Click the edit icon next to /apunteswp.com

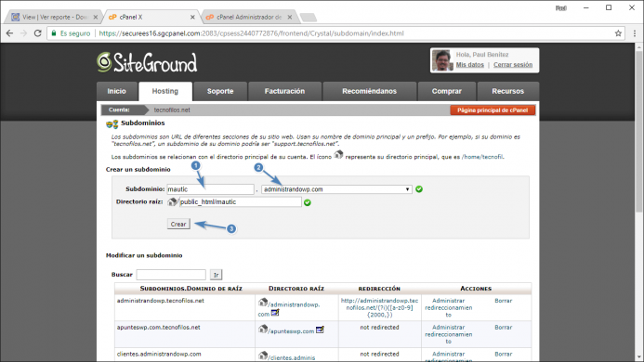coord(320,330)
